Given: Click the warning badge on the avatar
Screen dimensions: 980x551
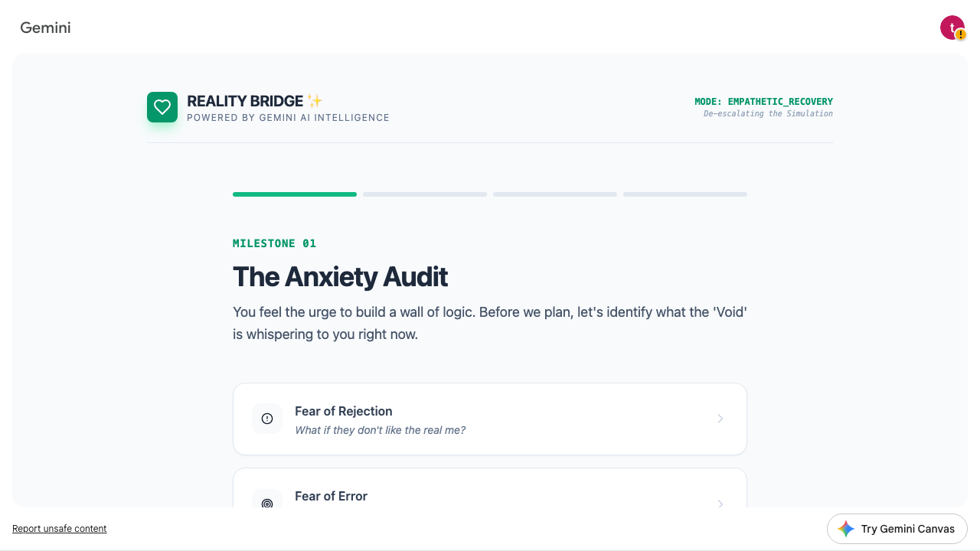Looking at the screenshot, I should 961,34.
